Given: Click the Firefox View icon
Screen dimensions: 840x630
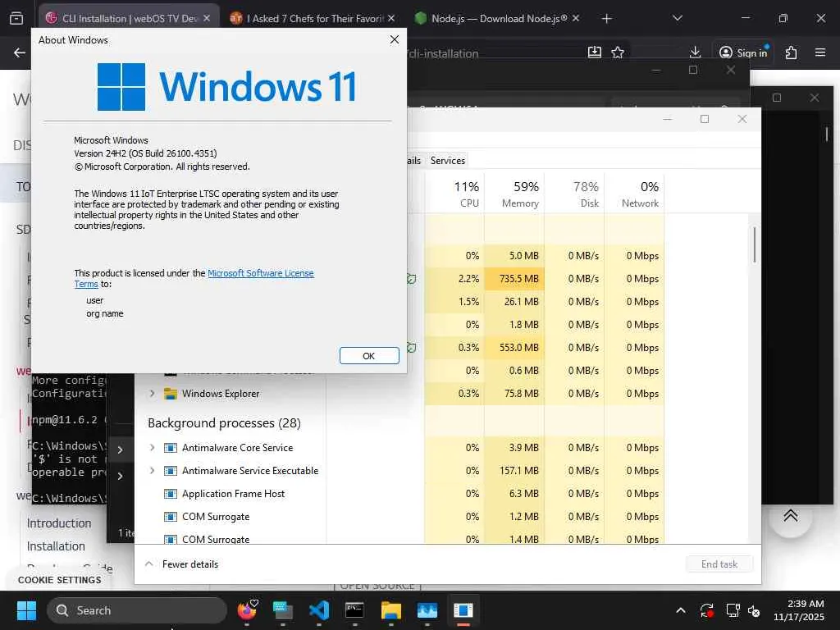Looking at the screenshot, I should tap(16, 19).
